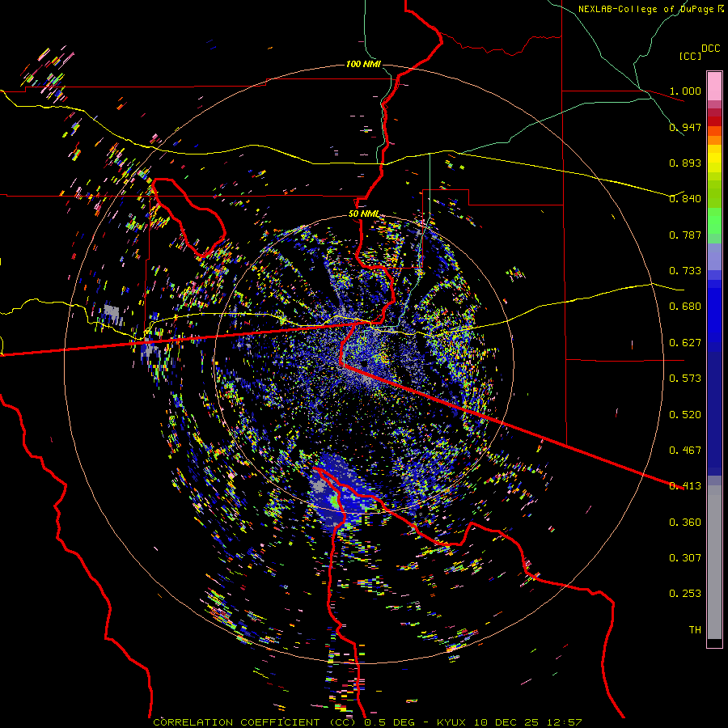This screenshot has height=728, width=728.
Task: Click the 0.680 legend value
Action: (685, 307)
